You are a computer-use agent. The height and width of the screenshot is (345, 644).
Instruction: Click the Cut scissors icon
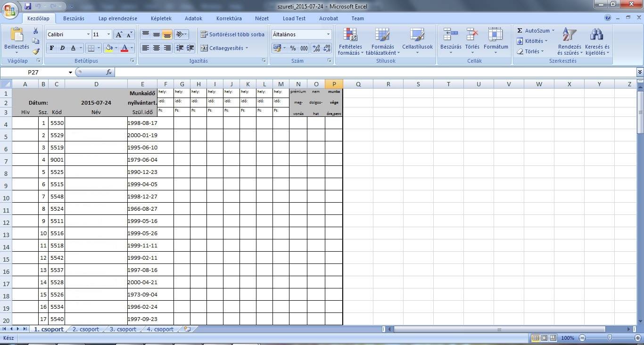(x=35, y=31)
